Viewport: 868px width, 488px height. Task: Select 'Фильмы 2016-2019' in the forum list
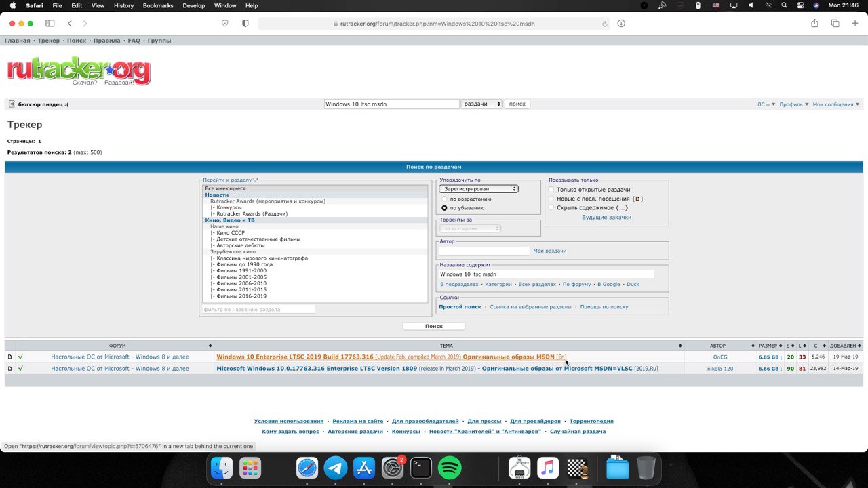coord(241,296)
